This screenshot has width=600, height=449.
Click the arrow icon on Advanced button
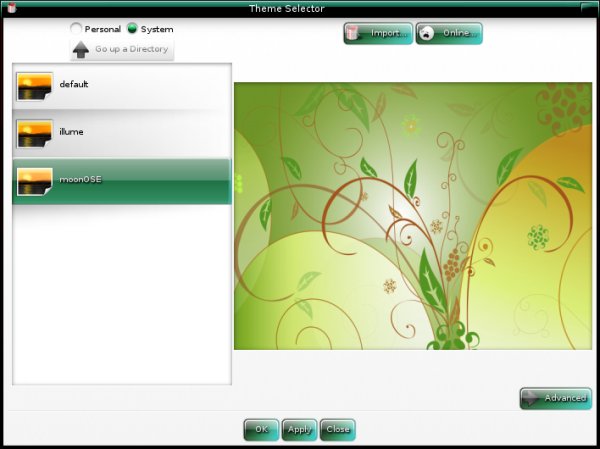530,398
